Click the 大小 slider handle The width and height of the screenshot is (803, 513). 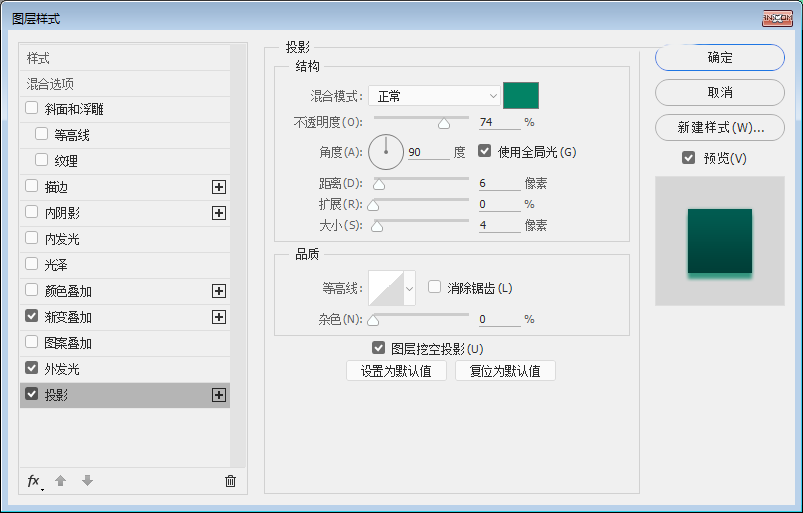[377, 226]
